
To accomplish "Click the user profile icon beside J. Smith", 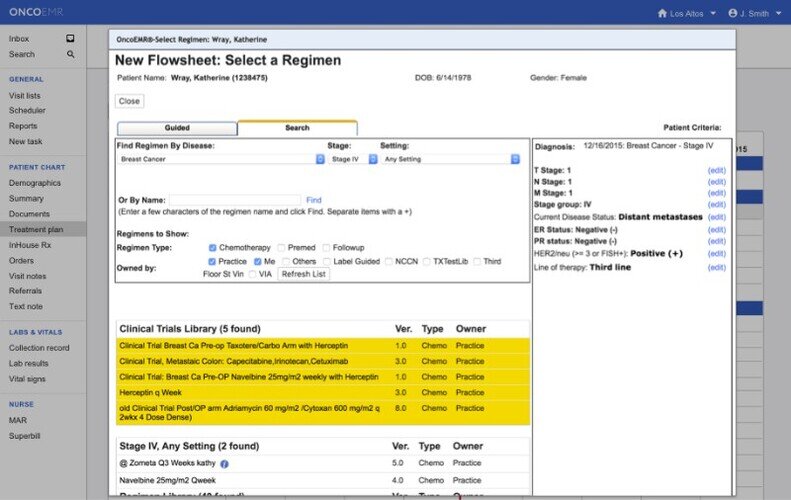I will [x=733, y=13].
